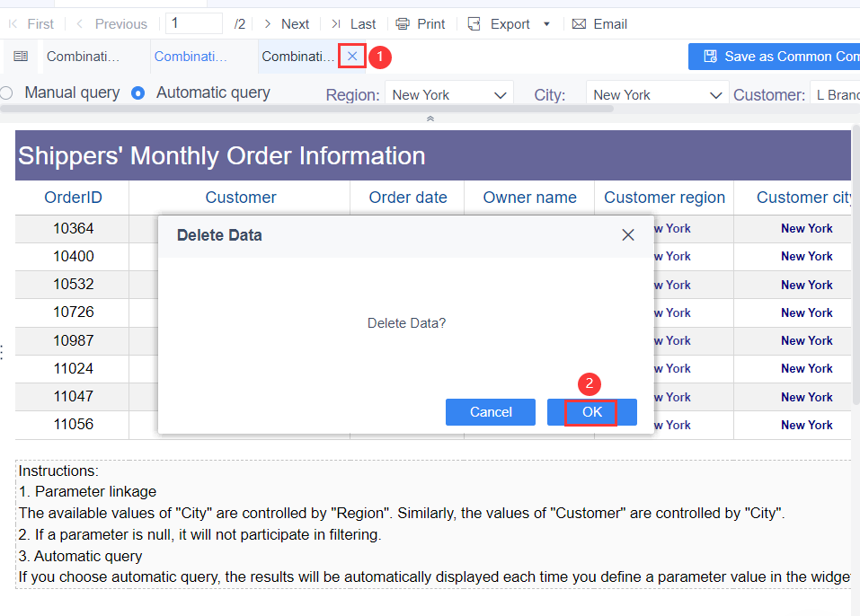Click the Order date column header
Viewport: 860px width, 616px height.
coord(407,198)
